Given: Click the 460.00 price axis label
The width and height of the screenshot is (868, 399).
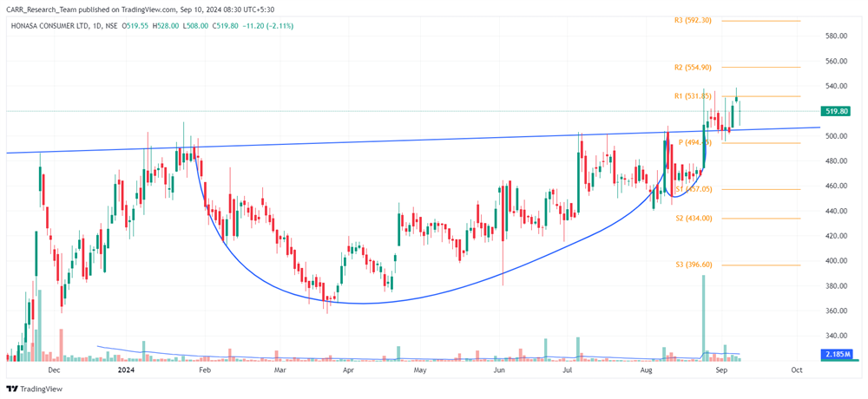Looking at the screenshot, I should 838,186.
